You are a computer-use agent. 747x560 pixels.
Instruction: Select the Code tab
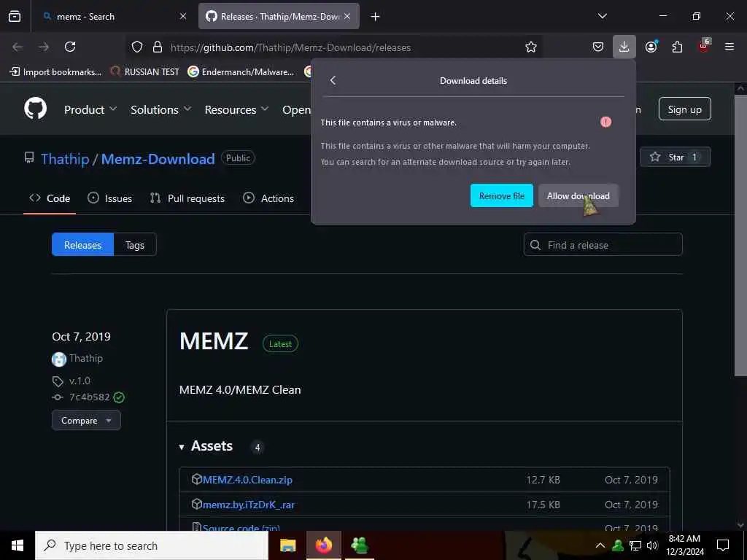click(50, 198)
